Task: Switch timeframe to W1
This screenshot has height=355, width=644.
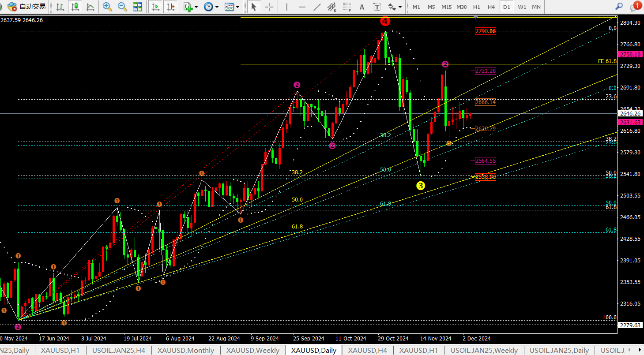Action: click(x=522, y=7)
